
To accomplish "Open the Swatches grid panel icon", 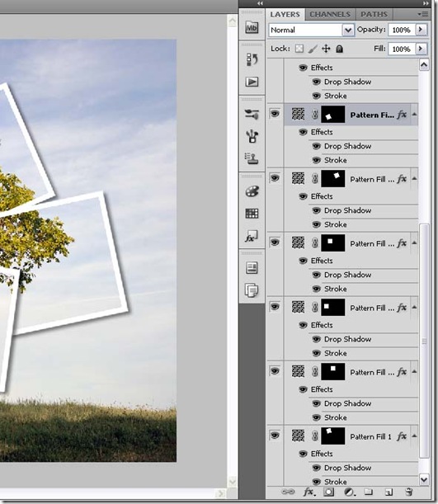I will (252, 214).
